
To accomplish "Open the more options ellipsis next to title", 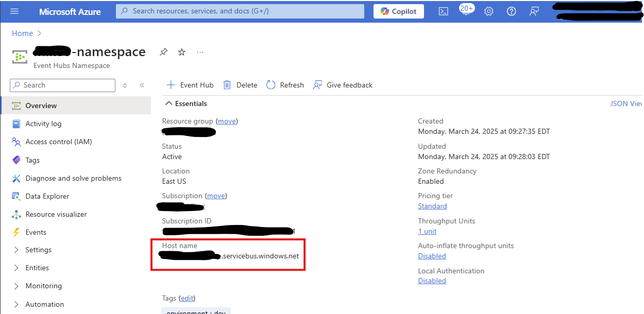I will 200,52.
